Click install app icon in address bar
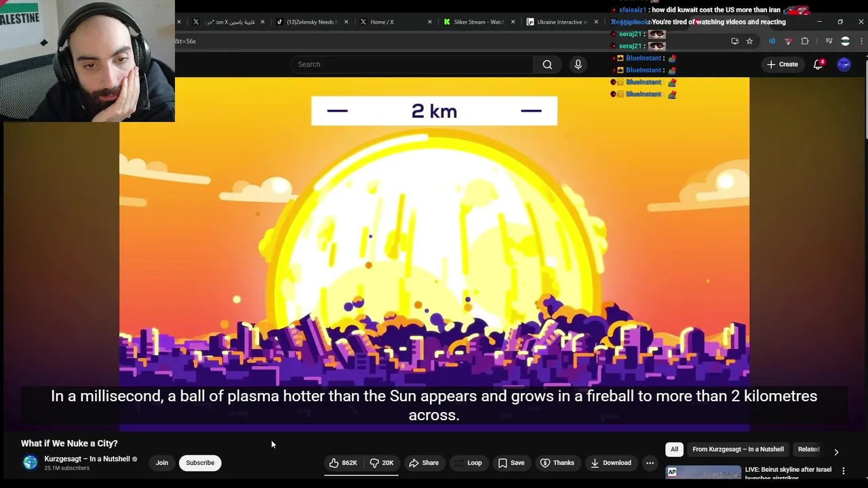This screenshot has width=868, height=488. [x=734, y=41]
